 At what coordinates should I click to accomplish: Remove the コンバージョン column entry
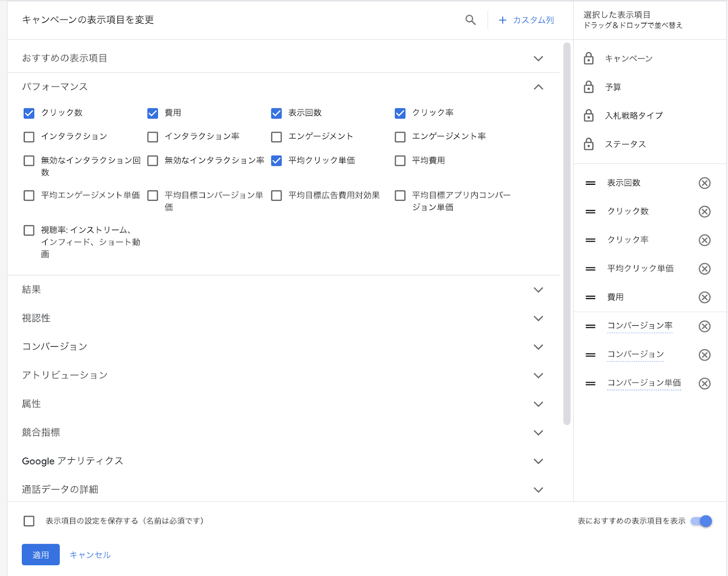coord(704,355)
